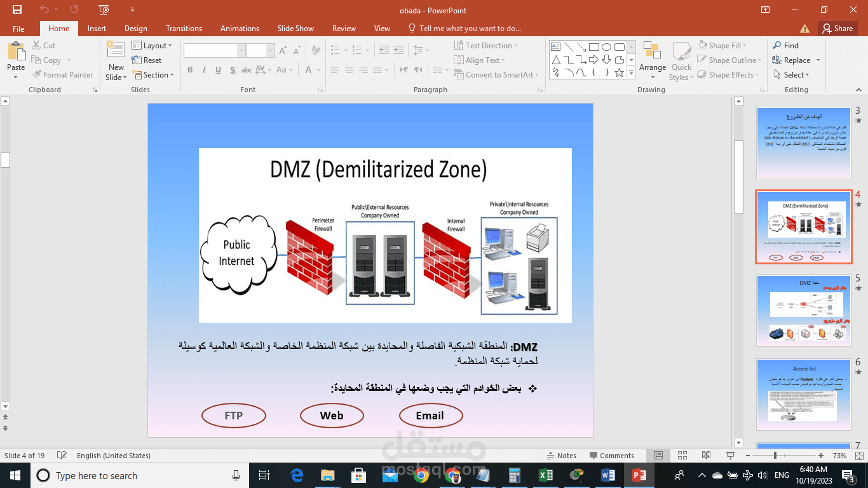This screenshot has height=488, width=868.
Task: Open the Quick Styles gallery
Action: coord(681,60)
